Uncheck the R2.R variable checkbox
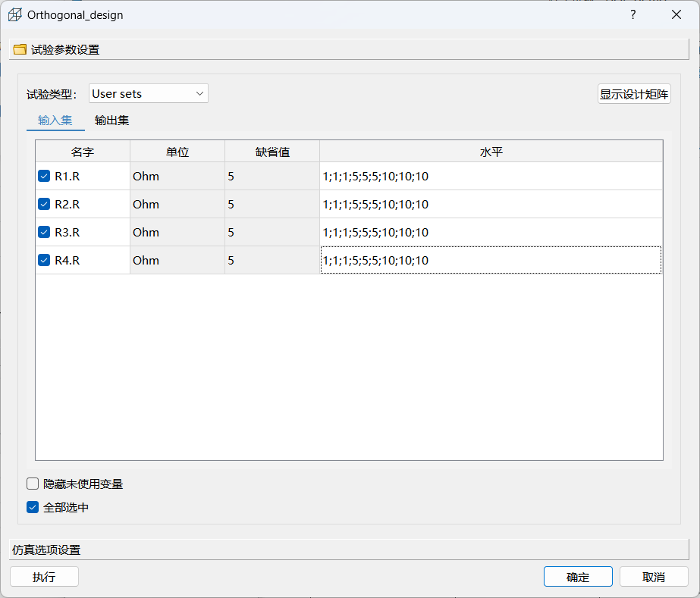The image size is (700, 598). point(44,205)
